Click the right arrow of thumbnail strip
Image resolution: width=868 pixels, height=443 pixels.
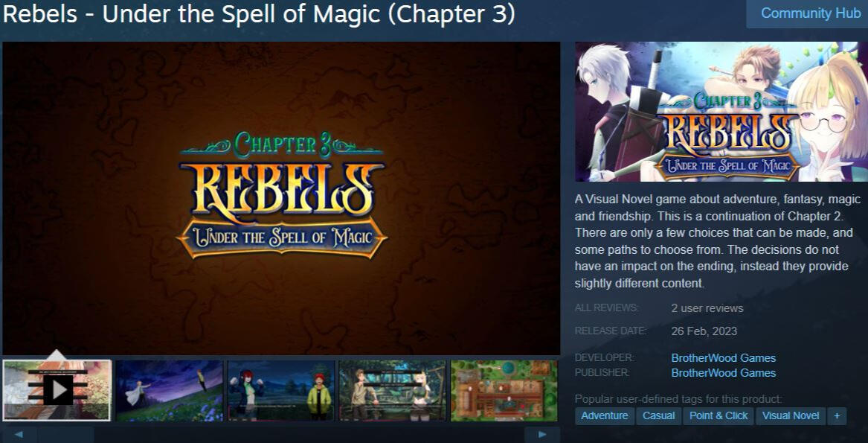pos(542,435)
